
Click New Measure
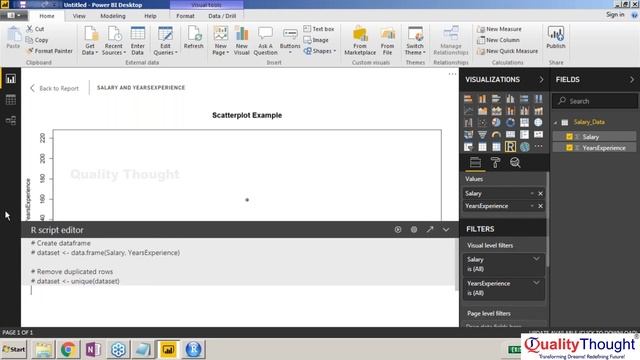[x=499, y=29]
